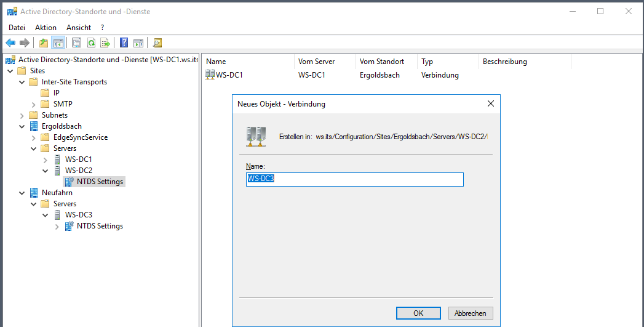Collapse the Sites node
This screenshot has width=644, height=327.
tap(10, 71)
